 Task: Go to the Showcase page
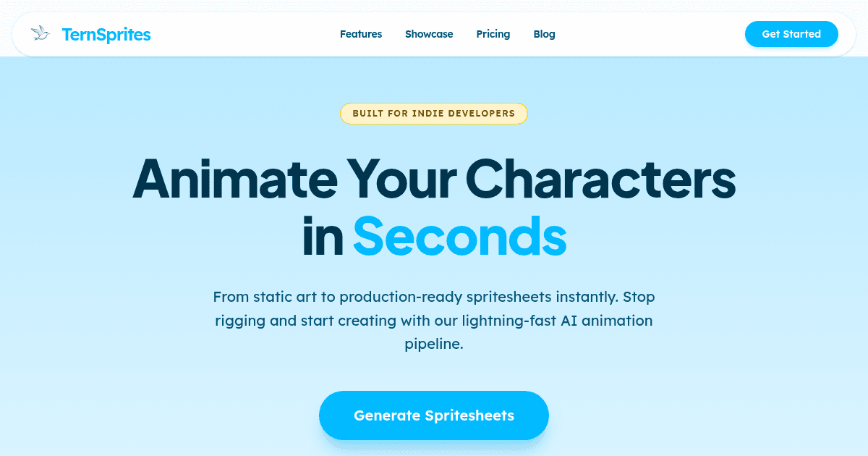coord(429,34)
